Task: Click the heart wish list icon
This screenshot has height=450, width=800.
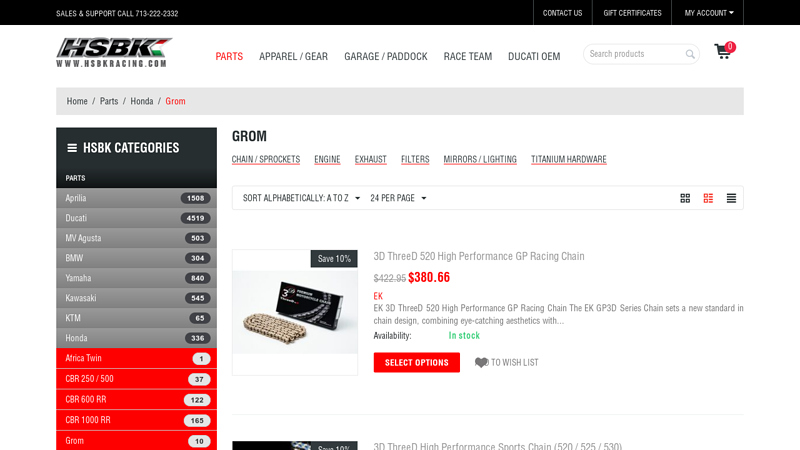Action: click(481, 362)
